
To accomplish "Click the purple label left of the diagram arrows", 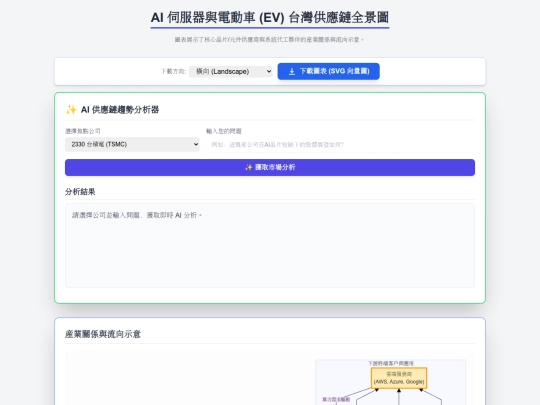I will (336, 399).
